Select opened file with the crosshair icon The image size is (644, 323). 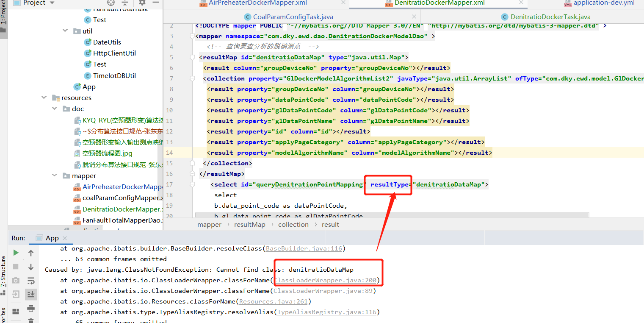(111, 3)
